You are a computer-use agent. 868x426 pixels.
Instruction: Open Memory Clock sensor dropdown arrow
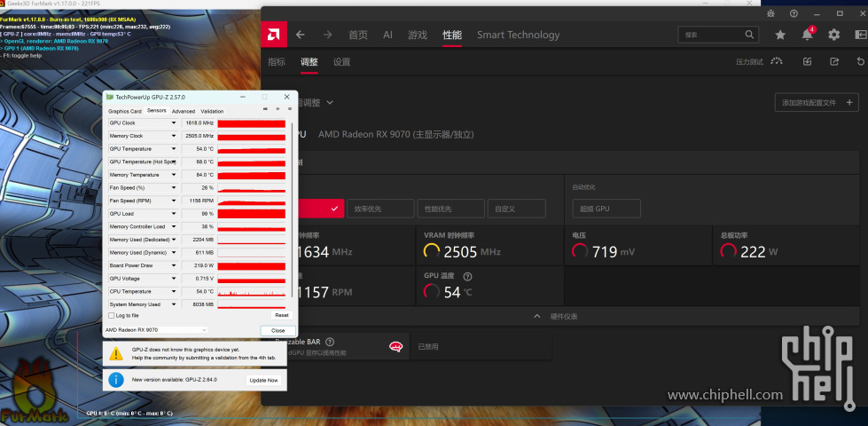point(173,136)
